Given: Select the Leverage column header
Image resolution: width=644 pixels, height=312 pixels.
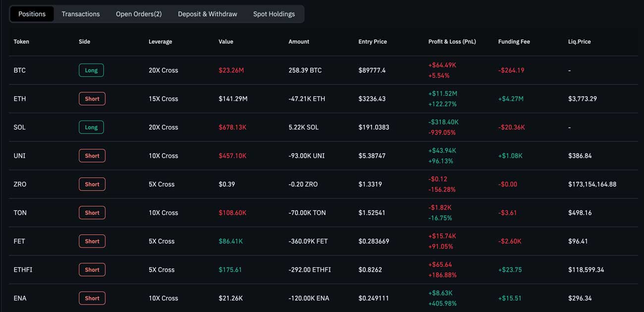Looking at the screenshot, I should [x=160, y=41].
